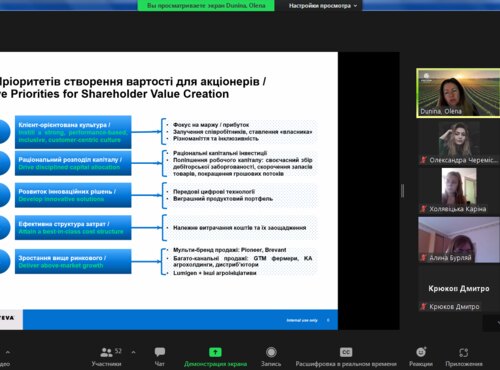Click the Раціональний розподіл капіталу slide box

(73, 163)
